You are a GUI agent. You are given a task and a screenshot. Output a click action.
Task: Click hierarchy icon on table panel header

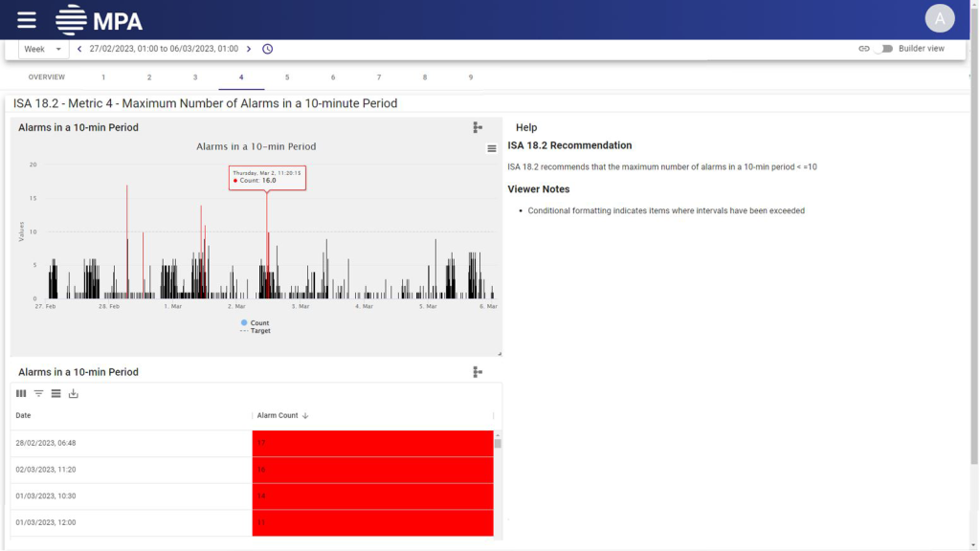478,372
